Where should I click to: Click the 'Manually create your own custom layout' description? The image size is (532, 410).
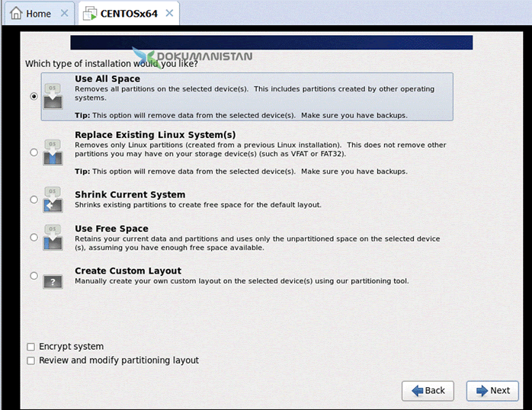point(242,281)
